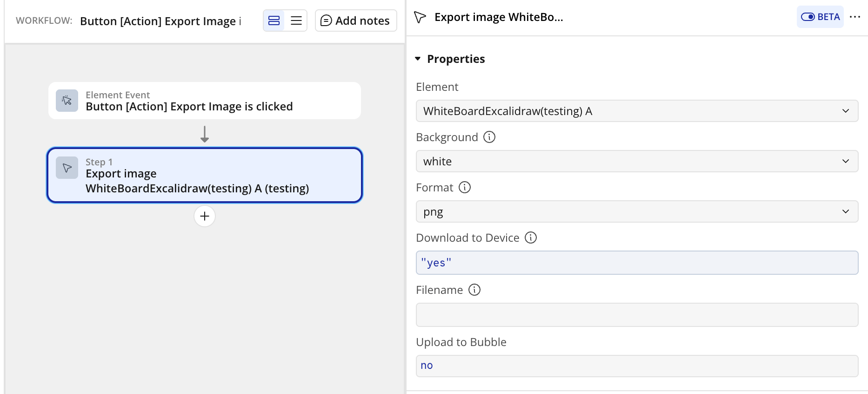Click the Filename input field

(637, 315)
